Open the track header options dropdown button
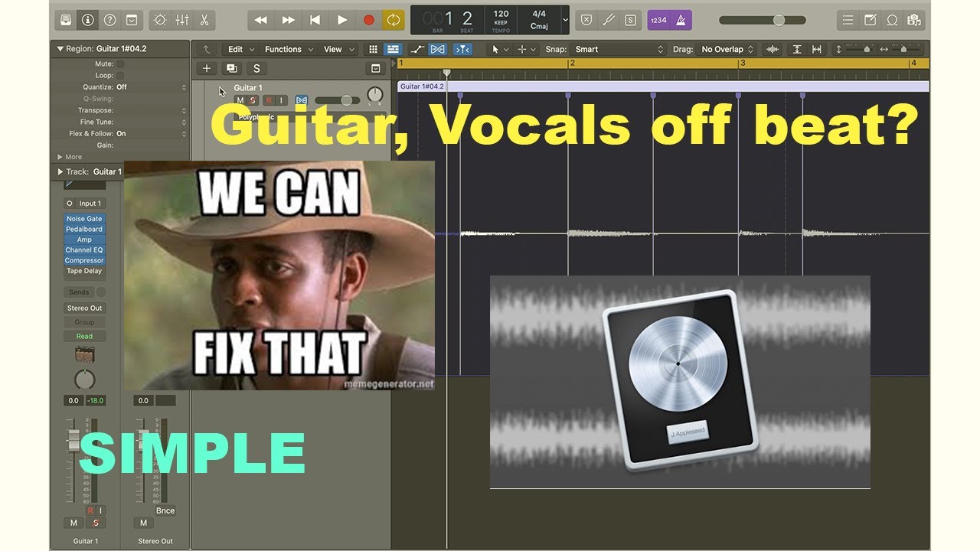Viewport: 980px width, 551px height. point(375,68)
